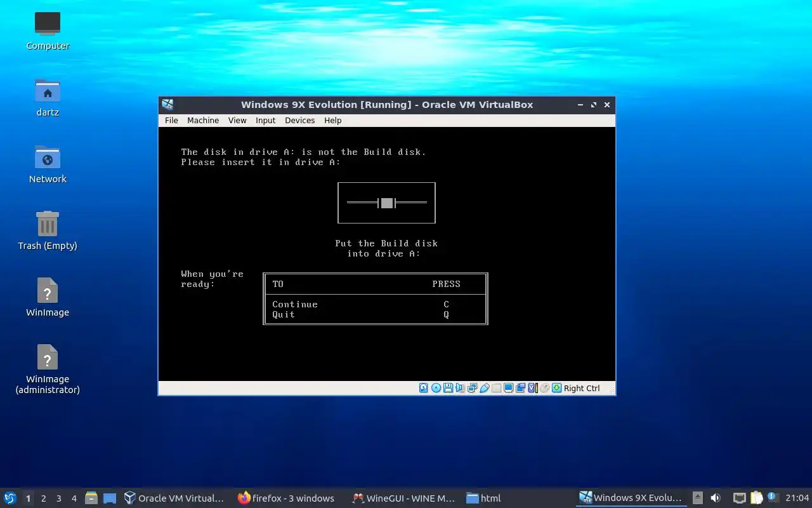The image size is (812, 508).
Task: Switch to the Firefox 3 windows group
Action: (286, 498)
